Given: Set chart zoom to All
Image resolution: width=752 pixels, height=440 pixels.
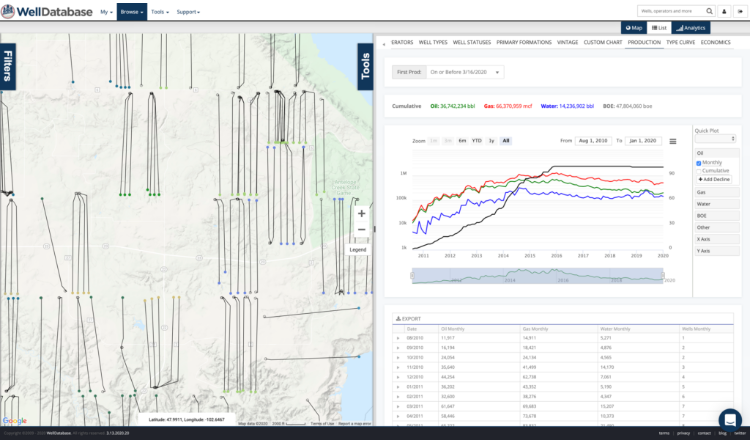Looking at the screenshot, I should pos(505,141).
